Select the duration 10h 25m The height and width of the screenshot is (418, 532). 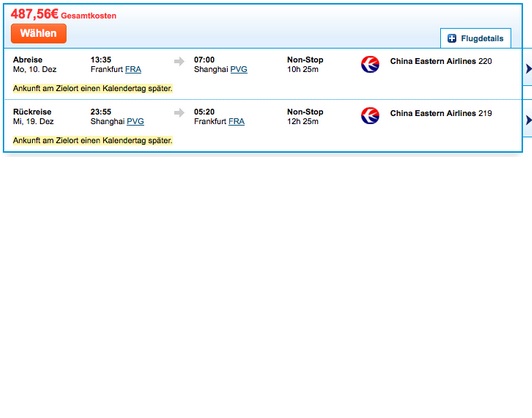coord(303,70)
